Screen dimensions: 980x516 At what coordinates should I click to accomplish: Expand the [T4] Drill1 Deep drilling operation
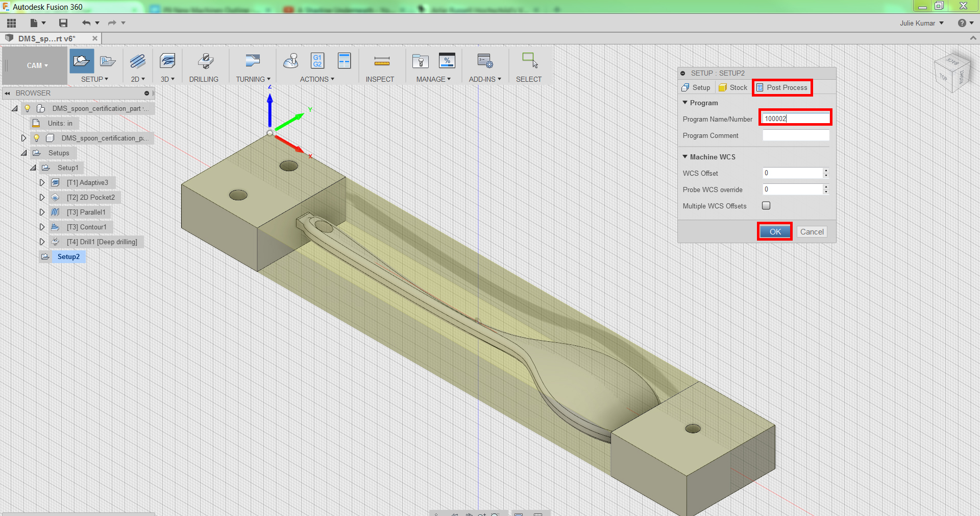[42, 242]
